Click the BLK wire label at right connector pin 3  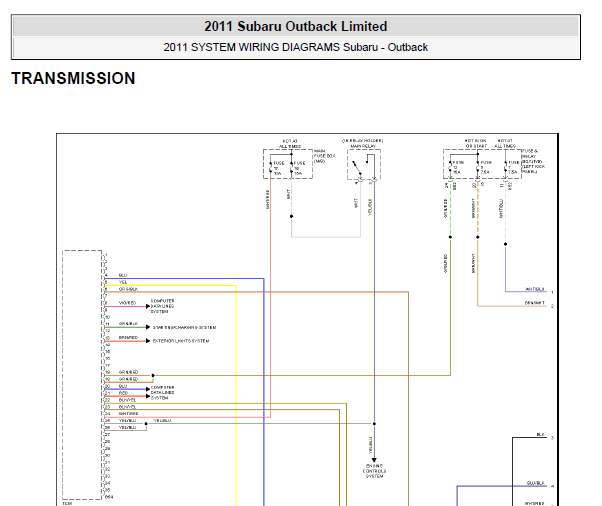pos(541,435)
